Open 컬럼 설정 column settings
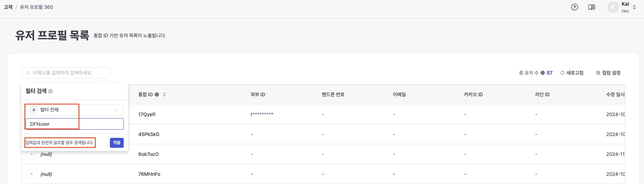This screenshot has width=644, height=184. 608,73
